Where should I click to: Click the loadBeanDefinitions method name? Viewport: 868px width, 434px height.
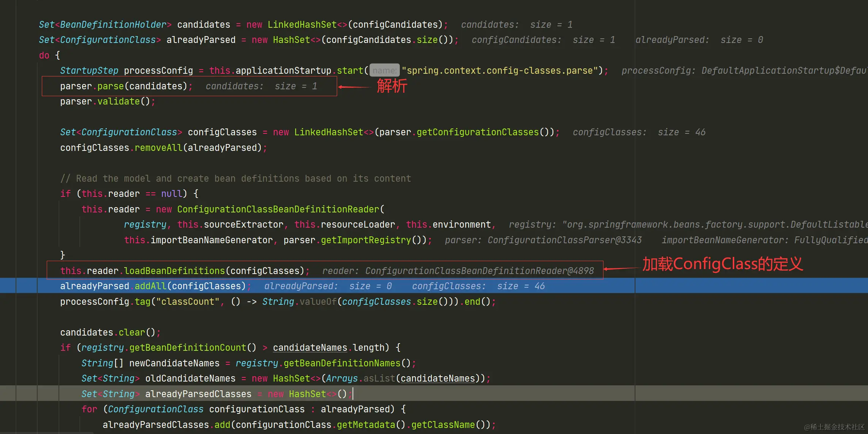(174, 271)
